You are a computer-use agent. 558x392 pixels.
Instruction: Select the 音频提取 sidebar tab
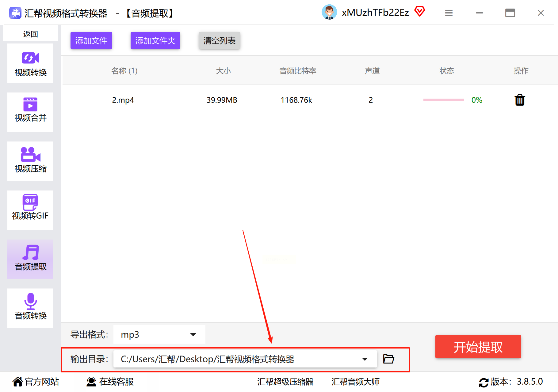click(x=30, y=259)
